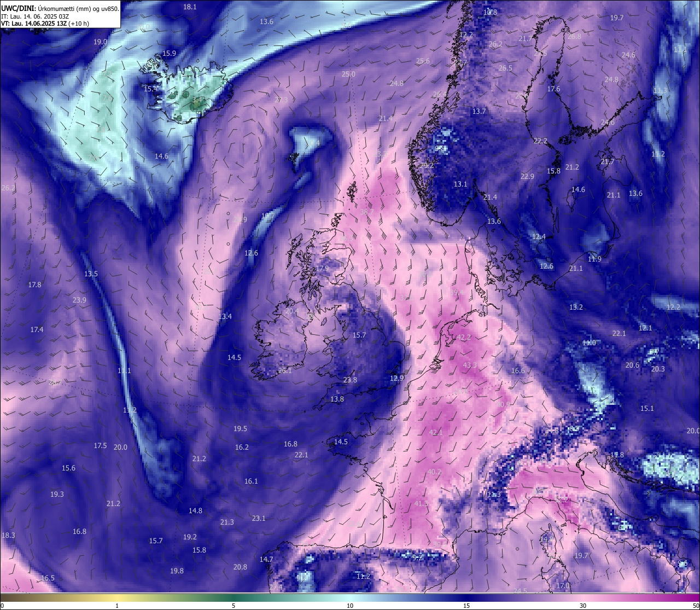Click the 13.8 value south of Cornwall

coord(337,399)
